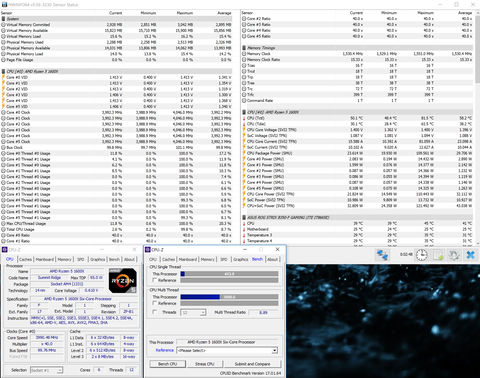Click the icon beside Core #2 Ratio row
Screen dimensions: 480x378
click(x=244, y=19)
